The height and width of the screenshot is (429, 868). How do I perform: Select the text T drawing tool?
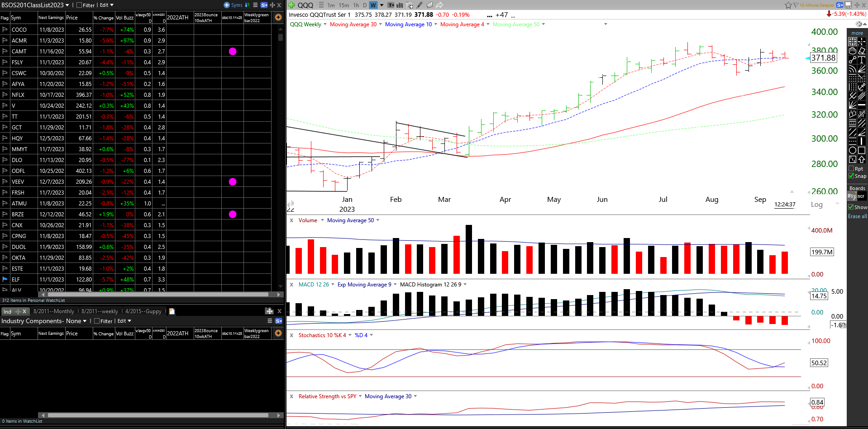tap(862, 60)
